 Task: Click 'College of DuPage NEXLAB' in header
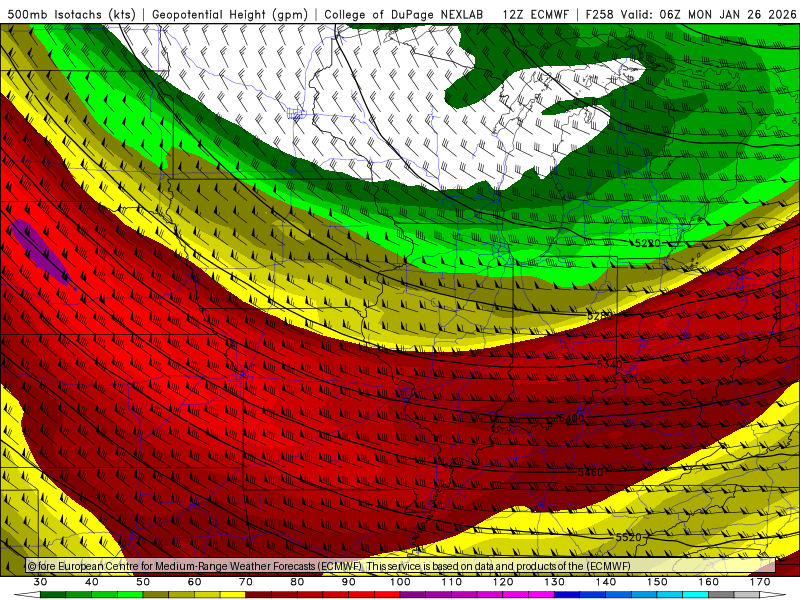(404, 15)
